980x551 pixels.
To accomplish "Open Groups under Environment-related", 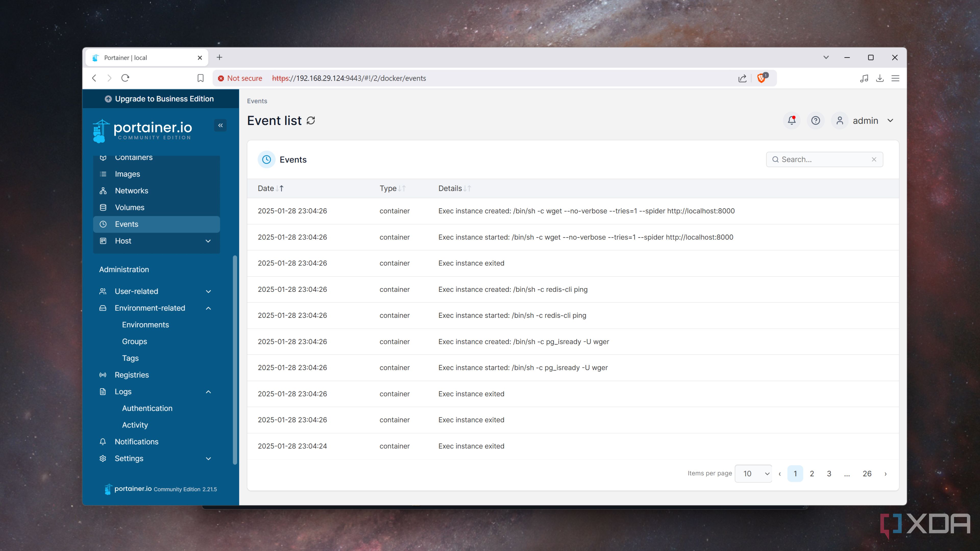I will click(134, 342).
